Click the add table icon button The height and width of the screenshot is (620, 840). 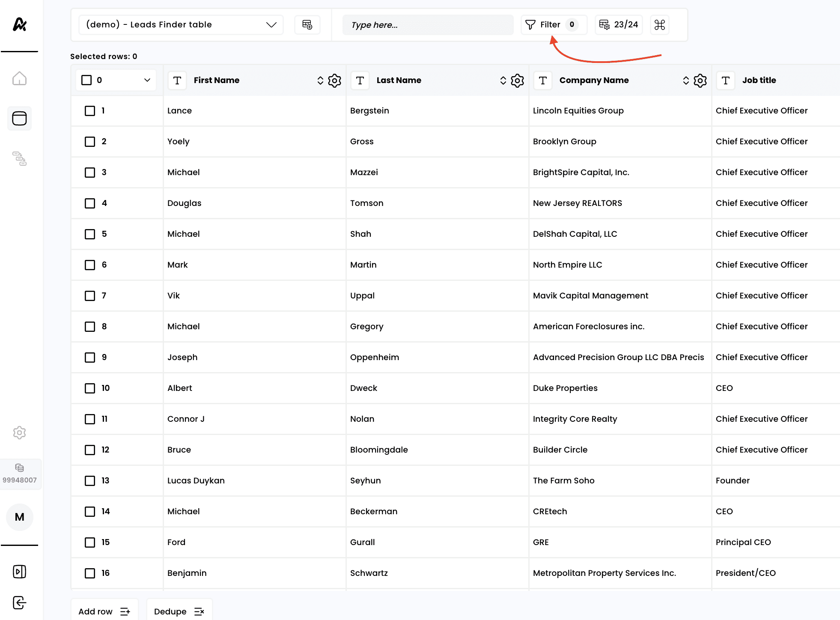(307, 25)
